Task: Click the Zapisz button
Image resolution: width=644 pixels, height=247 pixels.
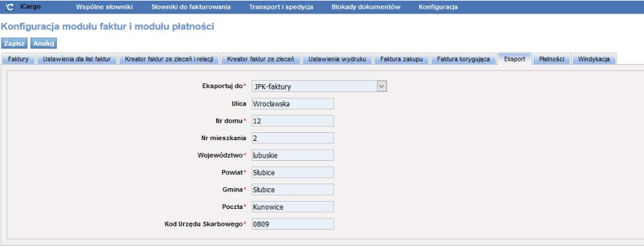Action: 15,43
